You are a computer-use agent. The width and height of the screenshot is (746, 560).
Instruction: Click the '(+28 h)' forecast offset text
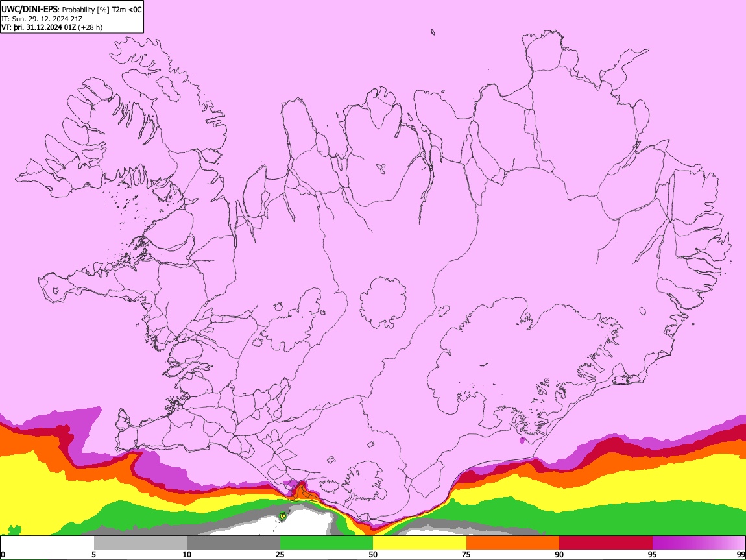point(90,27)
